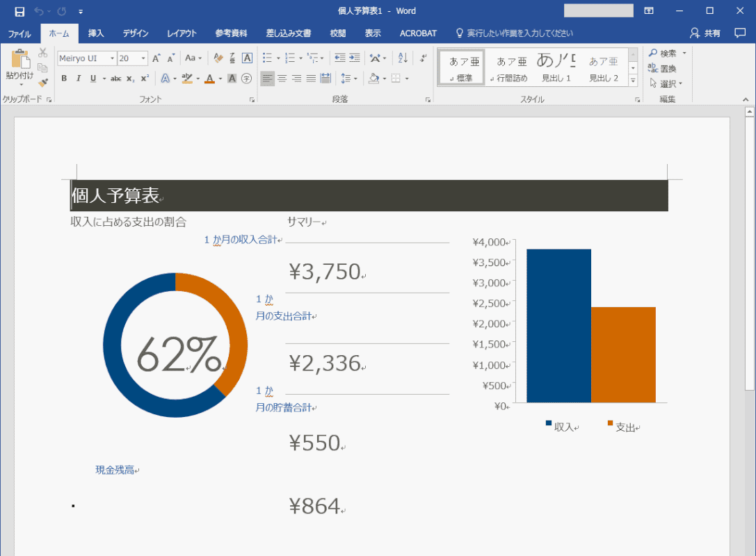Show paragraph marks with the pilcrow icon
This screenshot has width=756, height=556.
click(423, 58)
